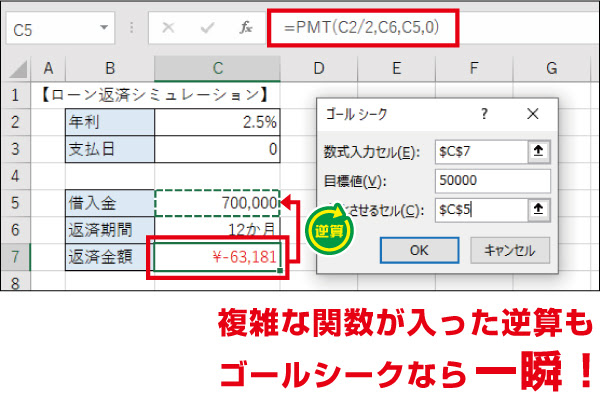Image resolution: width=600 pixels, height=394 pixels.
Task: Click the 返済金額 label cell
Action: tap(110, 257)
